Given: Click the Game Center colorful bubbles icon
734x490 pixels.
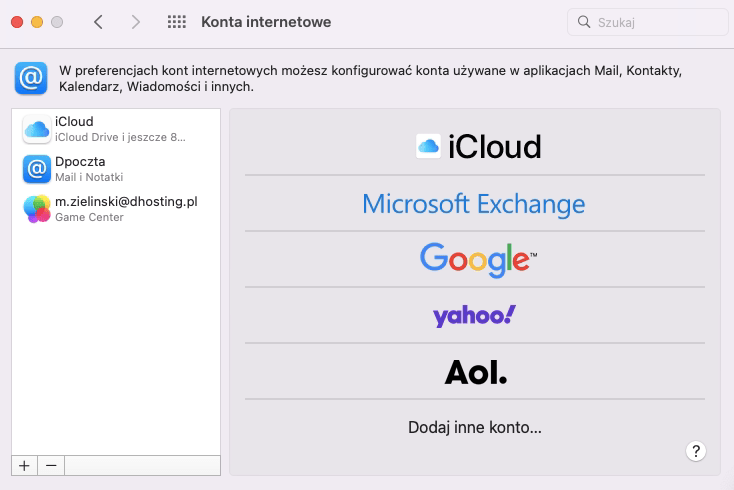Looking at the screenshot, I should pyautogui.click(x=37, y=209).
